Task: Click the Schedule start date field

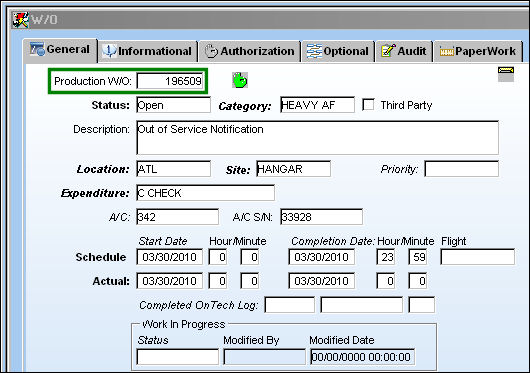Action: 170,257
